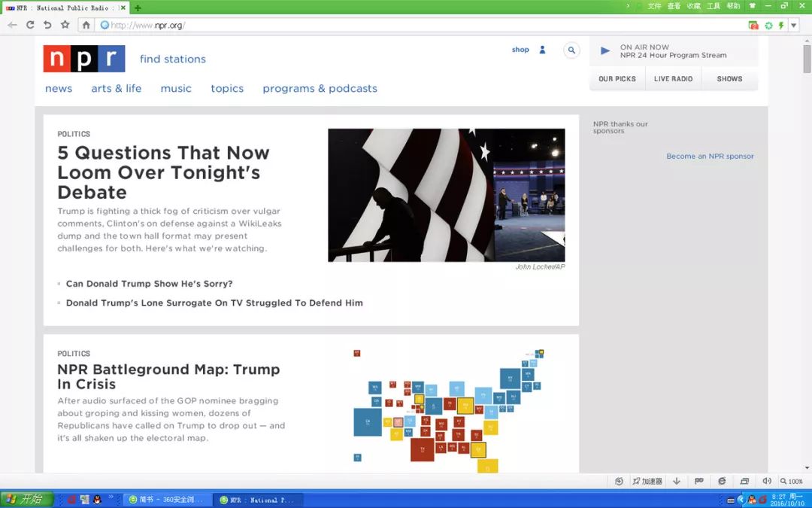Click POLITICS label above Battleground Map story

click(x=74, y=354)
